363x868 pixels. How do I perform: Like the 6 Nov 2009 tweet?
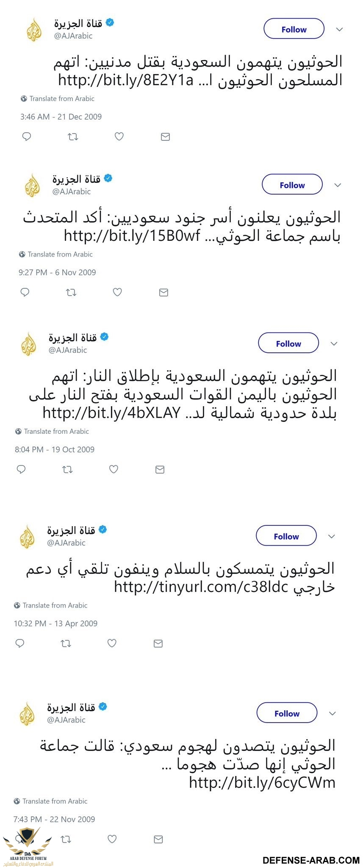[x=118, y=292]
